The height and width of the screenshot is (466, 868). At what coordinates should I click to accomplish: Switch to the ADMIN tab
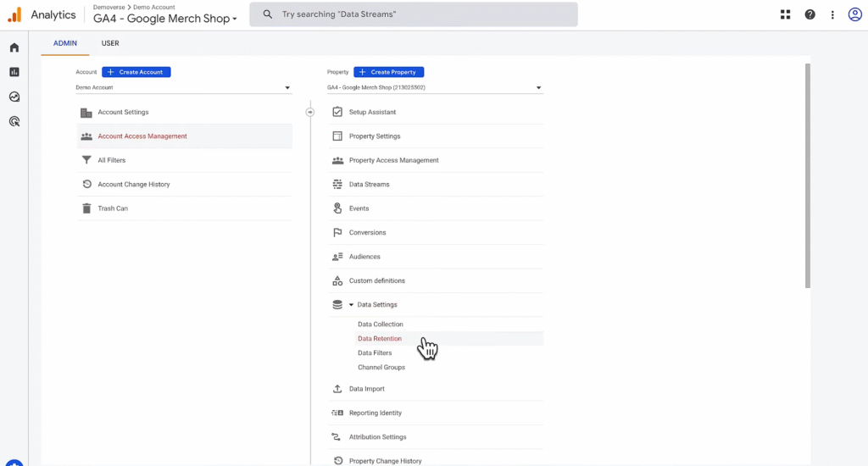click(x=64, y=43)
